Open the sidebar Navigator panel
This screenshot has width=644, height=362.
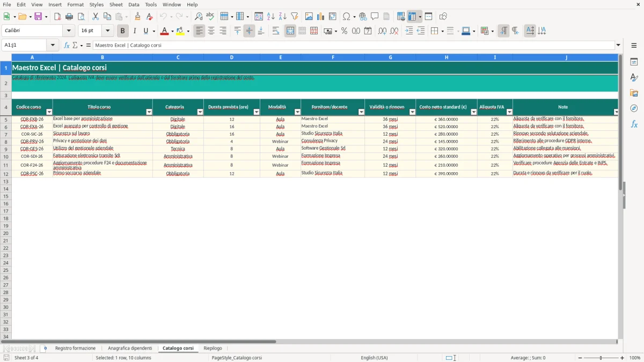tap(634, 108)
